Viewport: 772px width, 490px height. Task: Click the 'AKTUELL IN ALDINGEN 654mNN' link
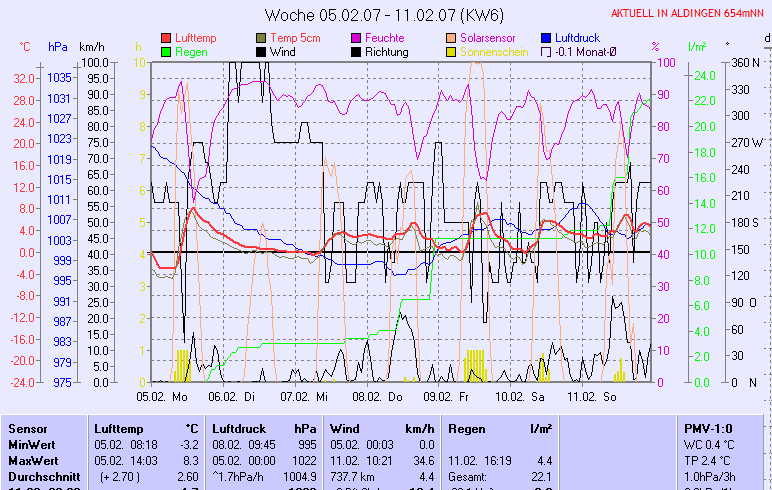coord(690,13)
